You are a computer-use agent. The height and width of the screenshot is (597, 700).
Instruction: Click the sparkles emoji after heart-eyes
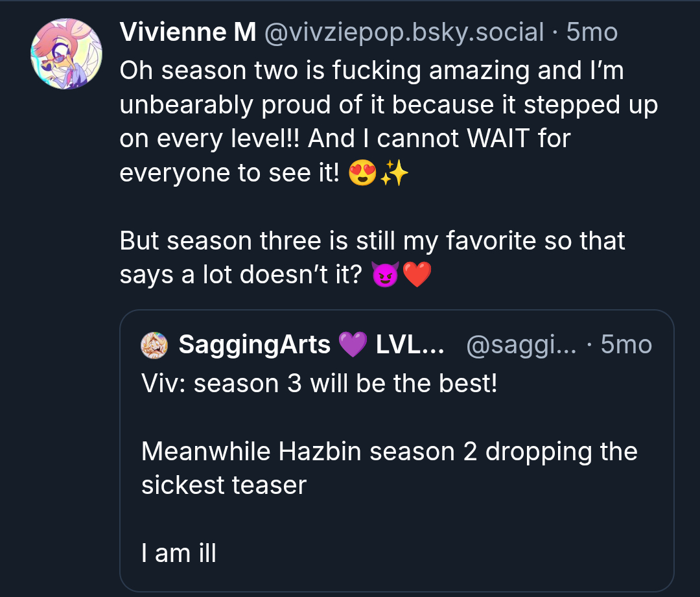point(394,174)
